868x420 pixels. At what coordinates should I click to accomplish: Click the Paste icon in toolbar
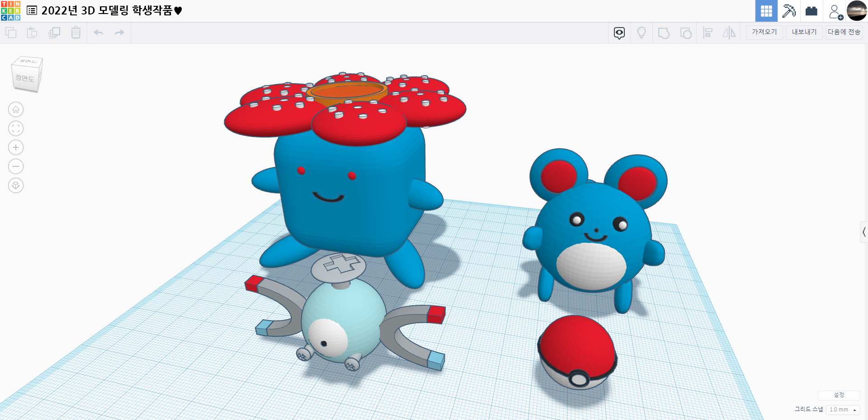point(32,33)
